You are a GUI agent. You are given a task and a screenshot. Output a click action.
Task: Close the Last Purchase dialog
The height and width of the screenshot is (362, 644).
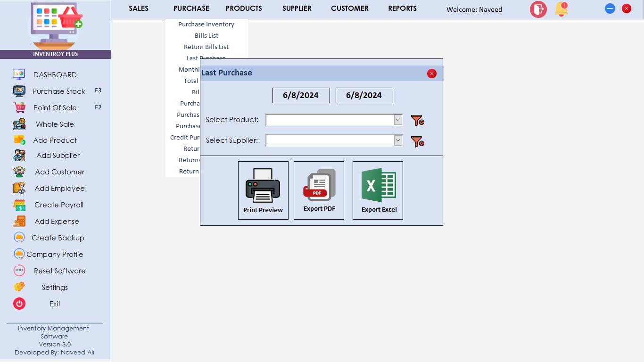(432, 74)
